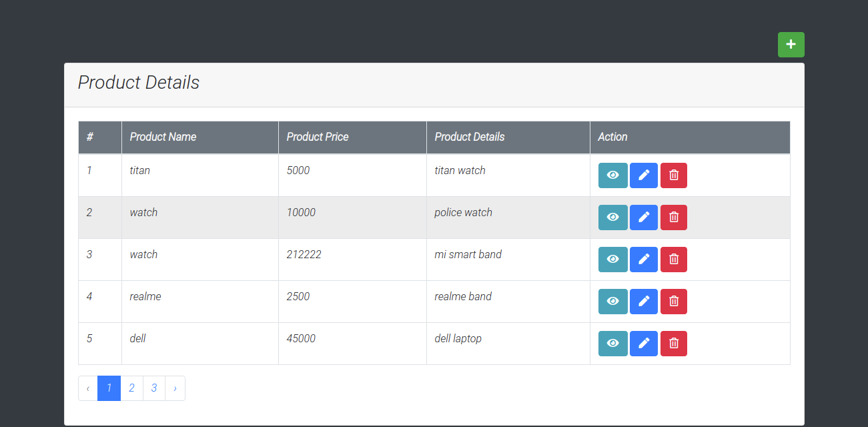868x427 pixels.
Task: Click the 'Product Details' card heading
Action: 139,83
